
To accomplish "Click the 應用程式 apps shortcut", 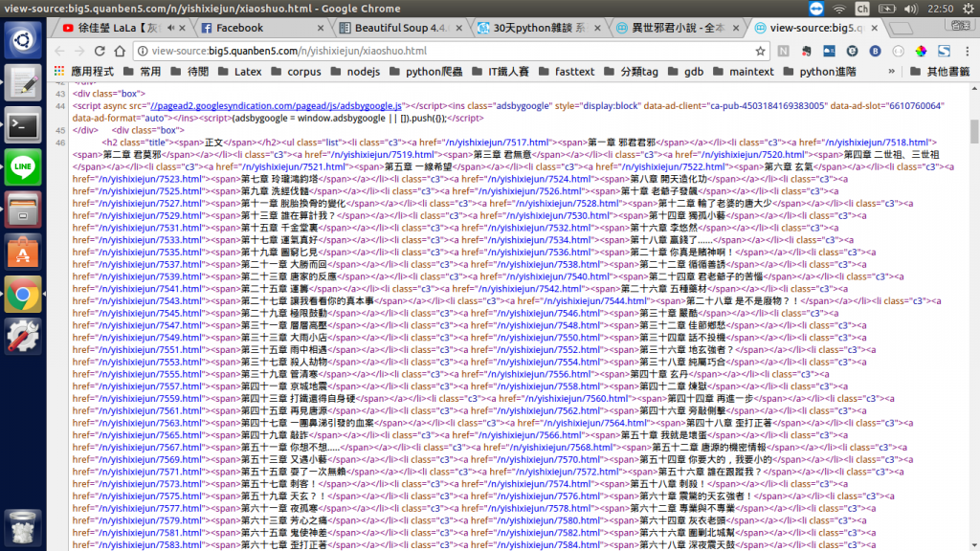I will click(x=85, y=71).
